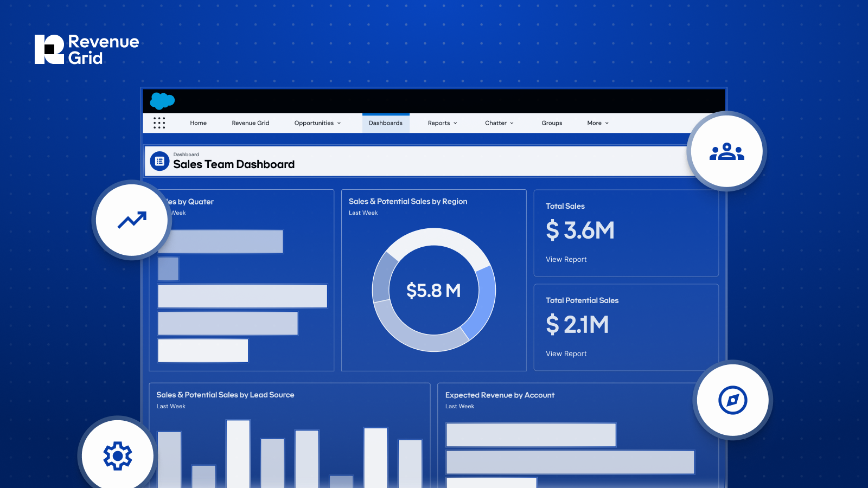Go to the Home tab
Image resolution: width=868 pixels, height=488 pixels.
pyautogui.click(x=198, y=123)
